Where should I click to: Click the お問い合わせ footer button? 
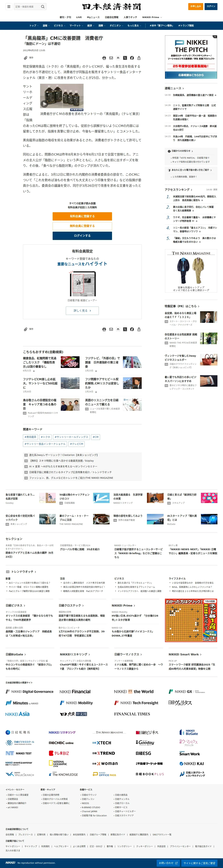tap(168, 863)
